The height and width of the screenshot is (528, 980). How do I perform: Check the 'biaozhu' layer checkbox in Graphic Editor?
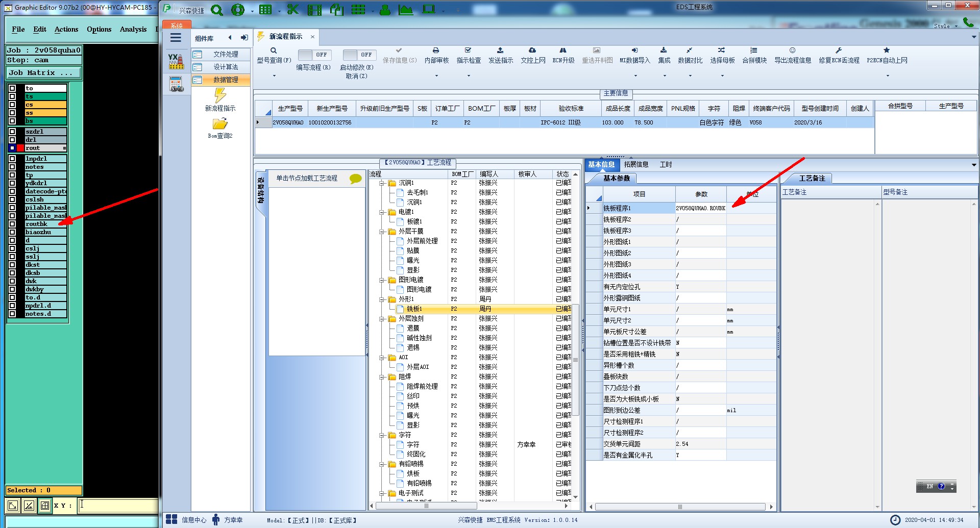12,232
